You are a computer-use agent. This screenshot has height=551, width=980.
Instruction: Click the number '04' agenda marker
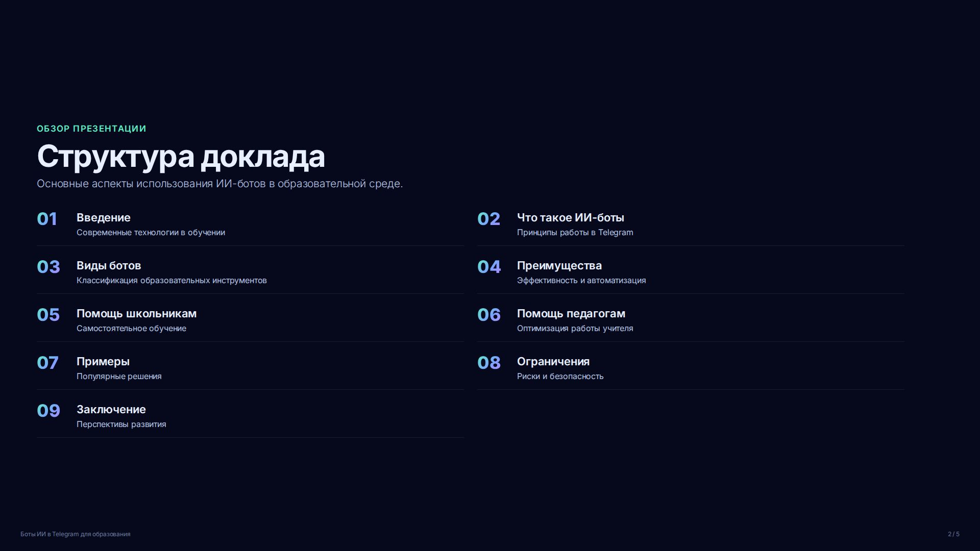(x=489, y=267)
